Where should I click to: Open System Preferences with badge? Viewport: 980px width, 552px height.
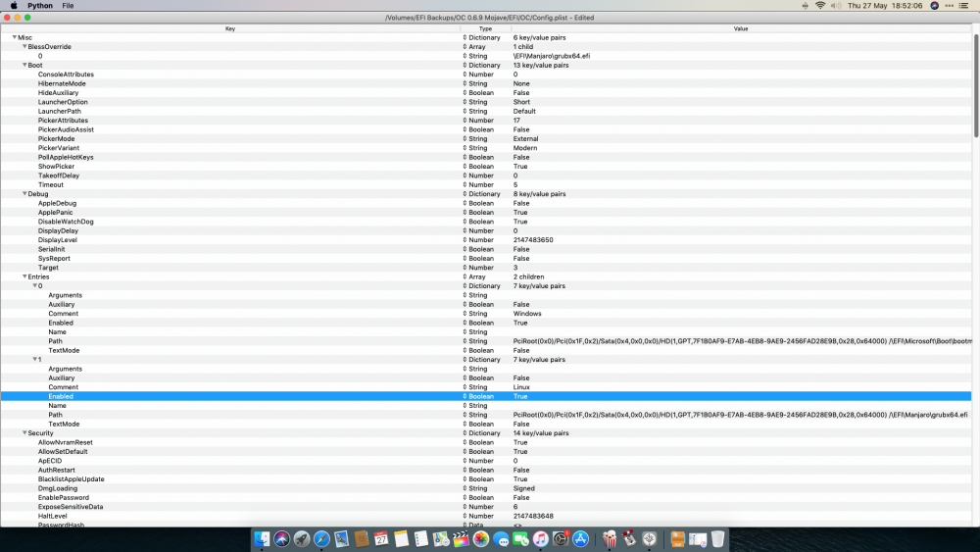[x=561, y=539]
